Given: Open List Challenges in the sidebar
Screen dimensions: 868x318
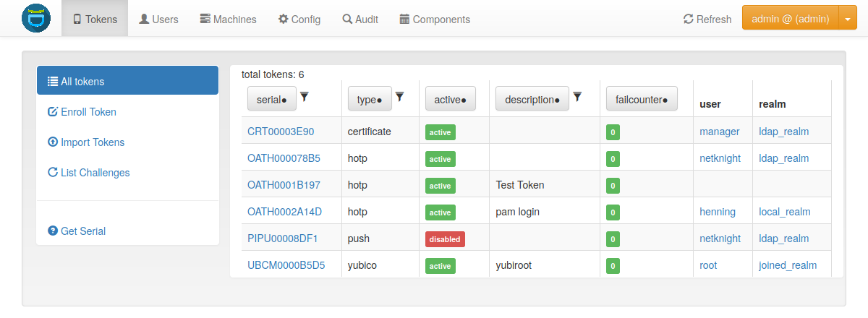Looking at the screenshot, I should pyautogui.click(x=95, y=173).
